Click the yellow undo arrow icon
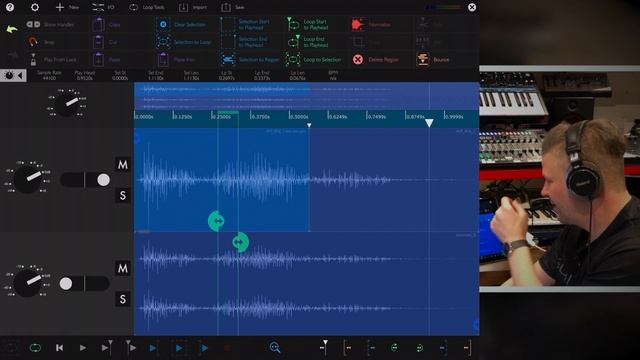 [x=12, y=29]
